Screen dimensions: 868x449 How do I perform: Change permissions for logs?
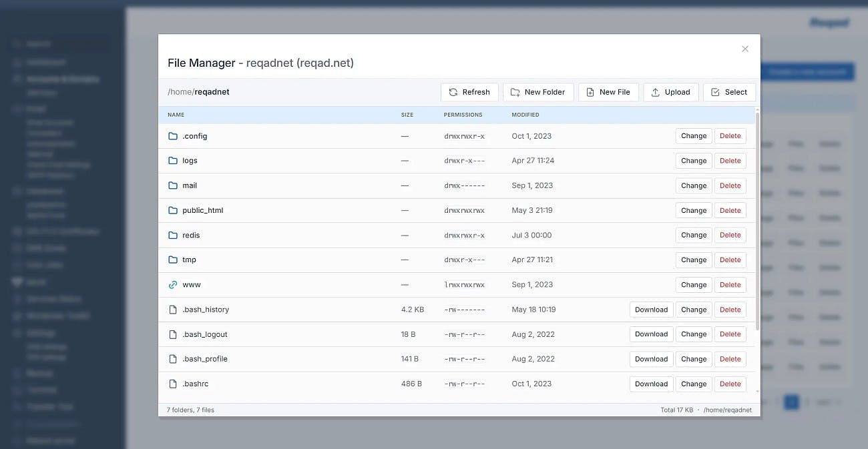click(694, 161)
